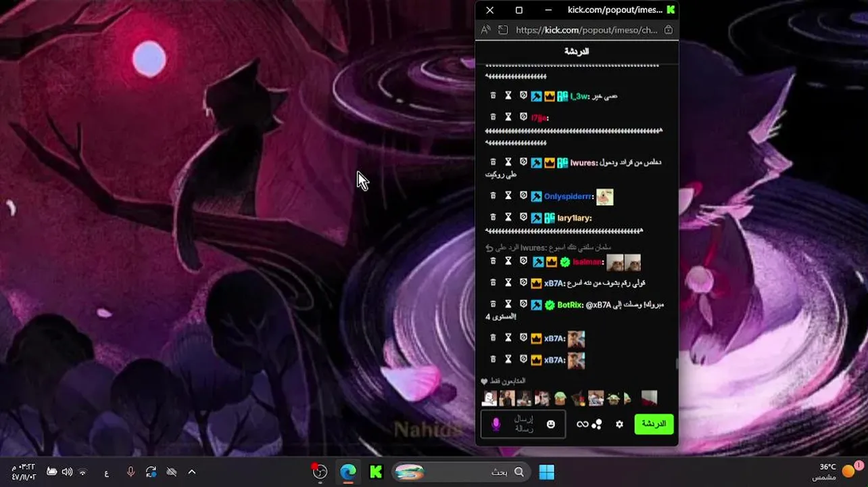
Task: Click the kick.com popout address bar URL
Action: (587, 30)
